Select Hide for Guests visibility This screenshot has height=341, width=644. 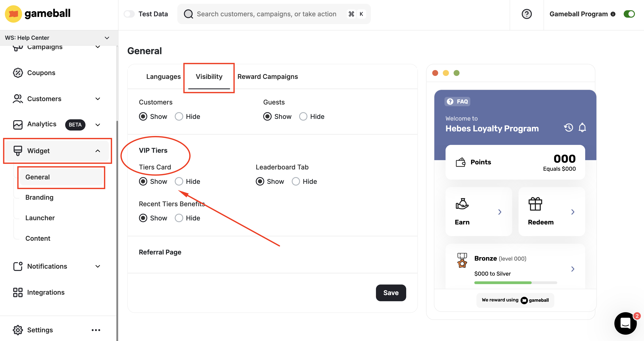303,117
